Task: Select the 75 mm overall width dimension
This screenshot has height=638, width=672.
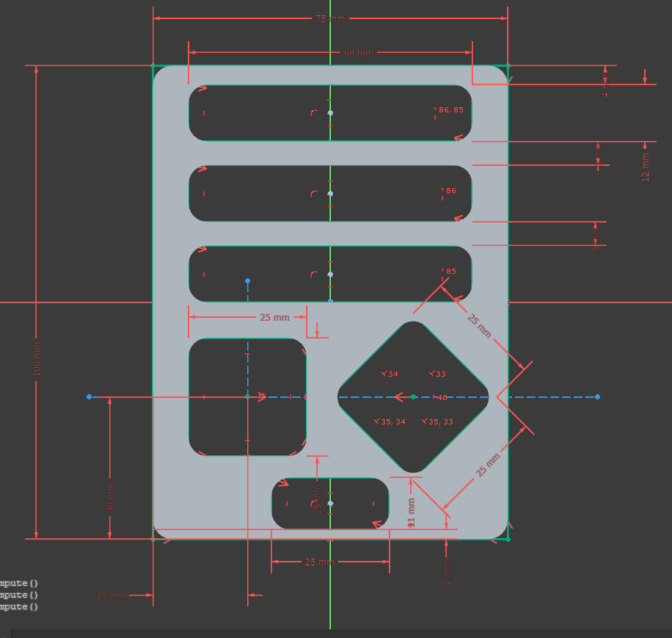Action: pyautogui.click(x=330, y=19)
